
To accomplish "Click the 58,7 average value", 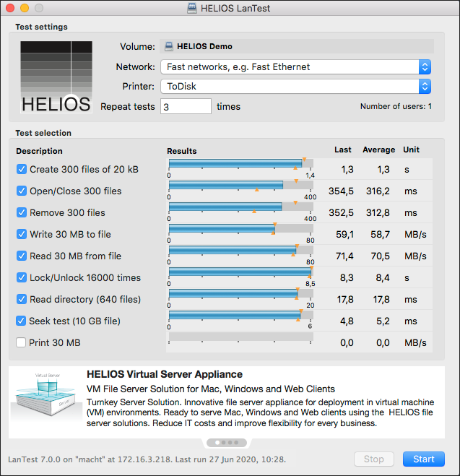I will 380,234.
